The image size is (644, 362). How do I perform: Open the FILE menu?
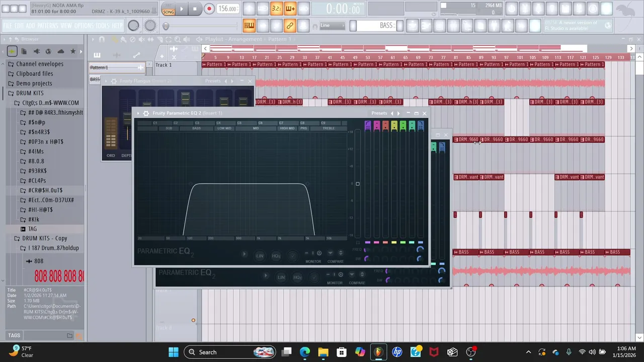pos(7,25)
